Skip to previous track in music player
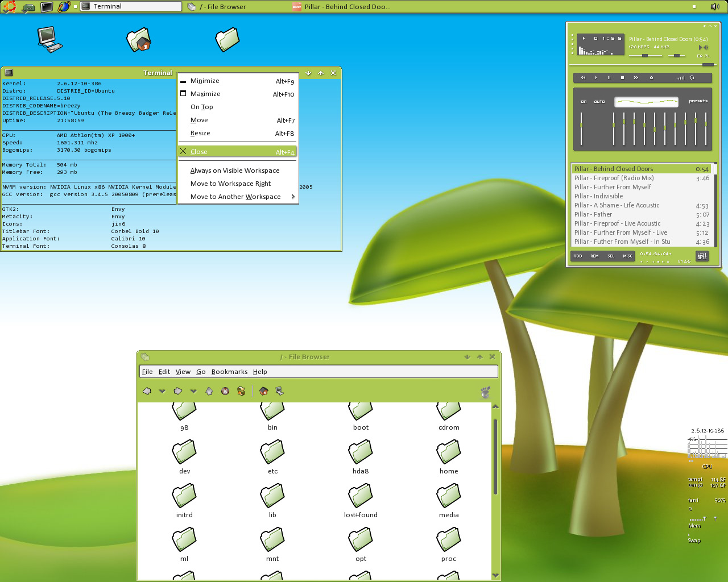The height and width of the screenshot is (582, 728). (584, 77)
